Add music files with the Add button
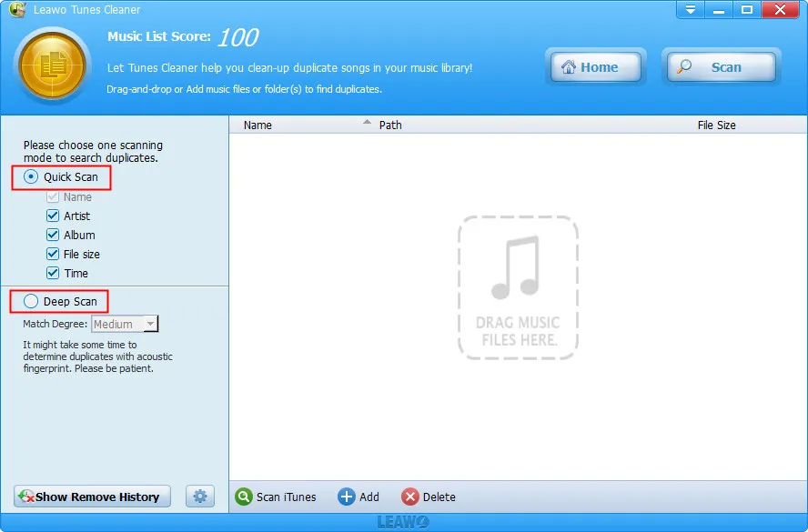The image size is (808, 532). click(359, 497)
